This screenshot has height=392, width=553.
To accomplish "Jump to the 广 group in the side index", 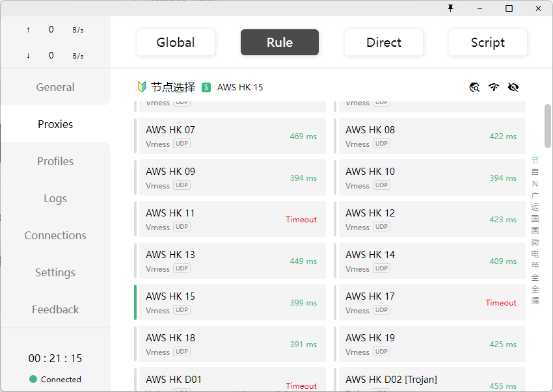I will tap(535, 195).
